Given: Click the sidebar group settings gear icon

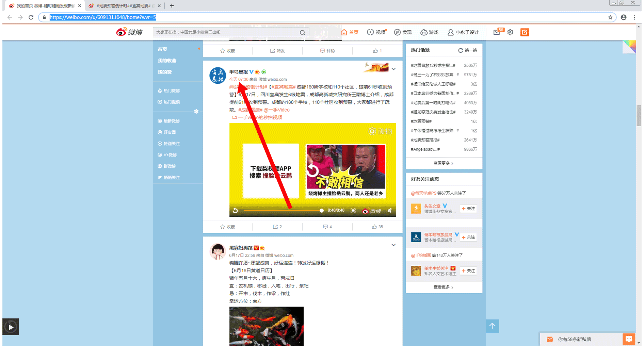Looking at the screenshot, I should point(196,112).
